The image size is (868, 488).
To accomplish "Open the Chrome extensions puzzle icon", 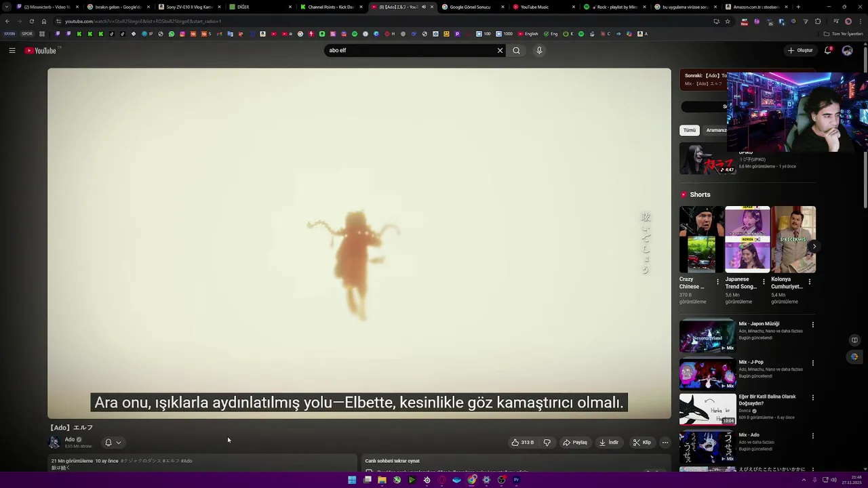I will coord(818,21).
